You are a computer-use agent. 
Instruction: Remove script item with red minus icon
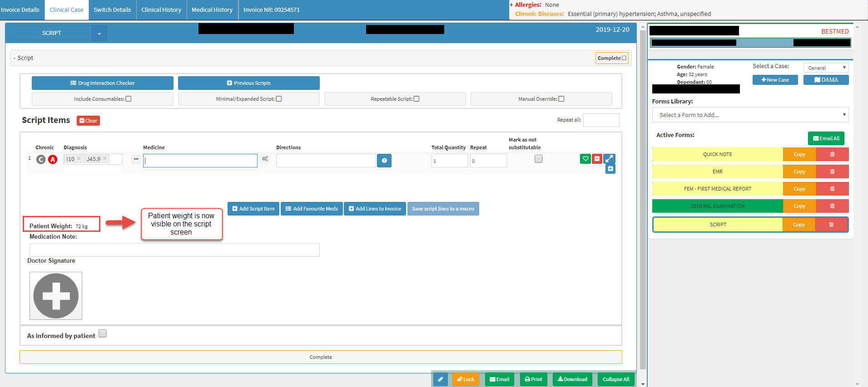coord(597,159)
